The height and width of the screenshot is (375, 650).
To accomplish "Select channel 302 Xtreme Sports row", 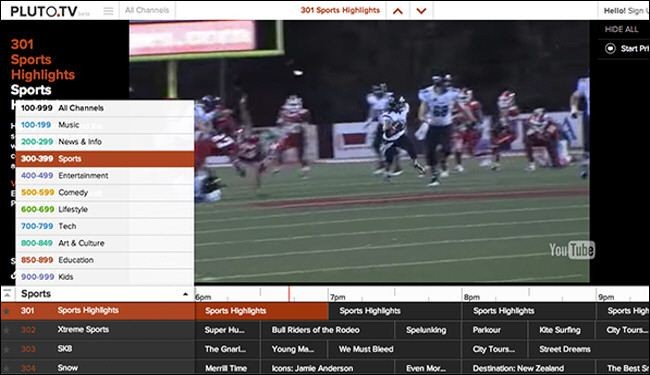I will [98, 330].
